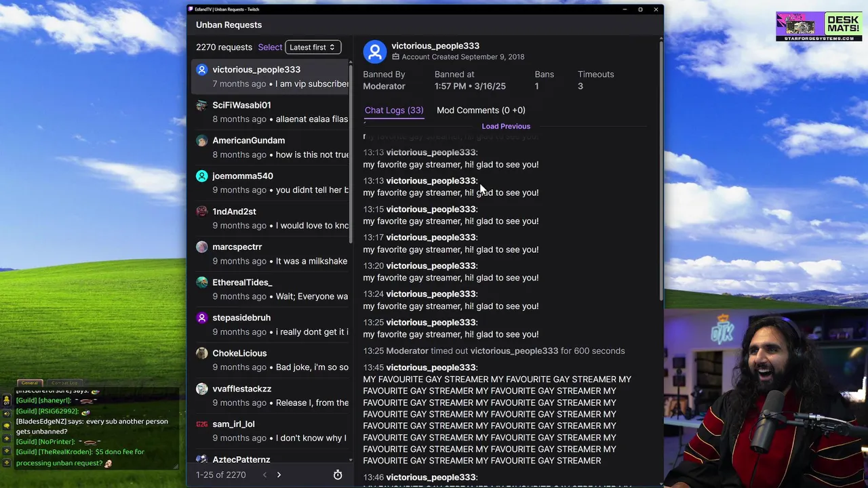Image resolution: width=868 pixels, height=488 pixels.
Task: Click the victorious_people333 header username
Action: [435, 45]
